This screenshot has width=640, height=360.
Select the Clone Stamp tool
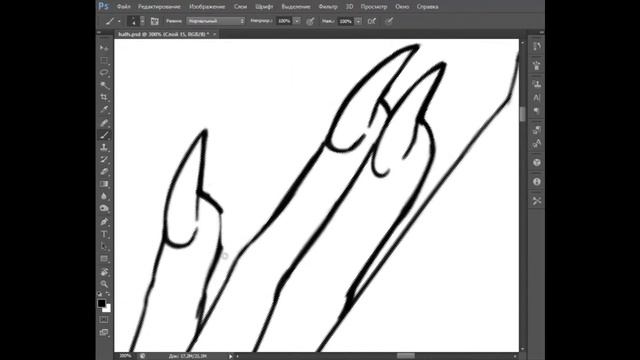coord(104,147)
